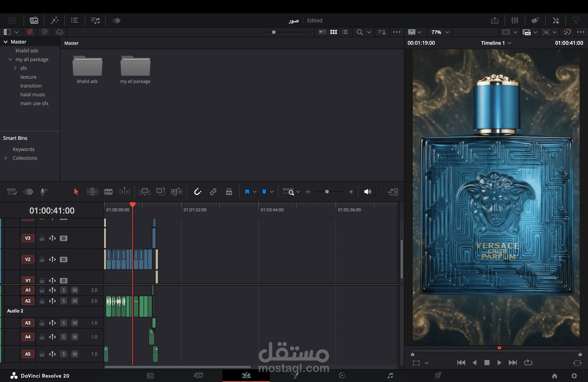The image size is (588, 382).
Task: Open the Media Pool panel icon
Action: tap(34, 20)
